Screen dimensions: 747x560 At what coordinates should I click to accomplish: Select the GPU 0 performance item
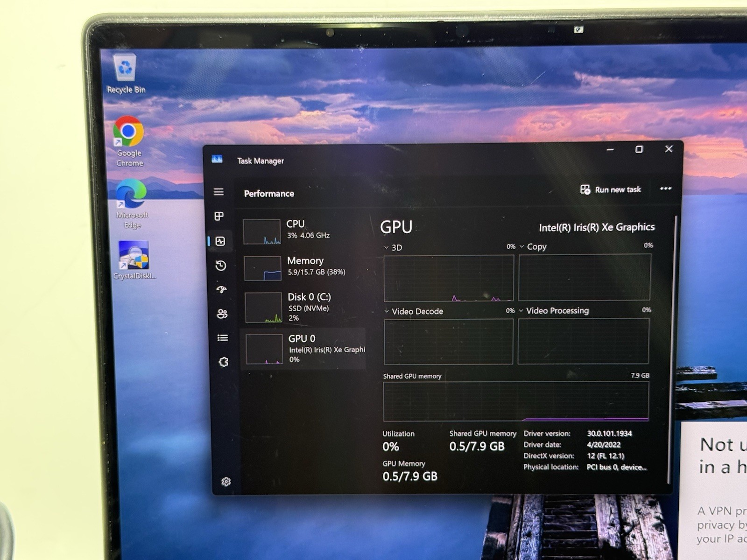click(x=303, y=349)
